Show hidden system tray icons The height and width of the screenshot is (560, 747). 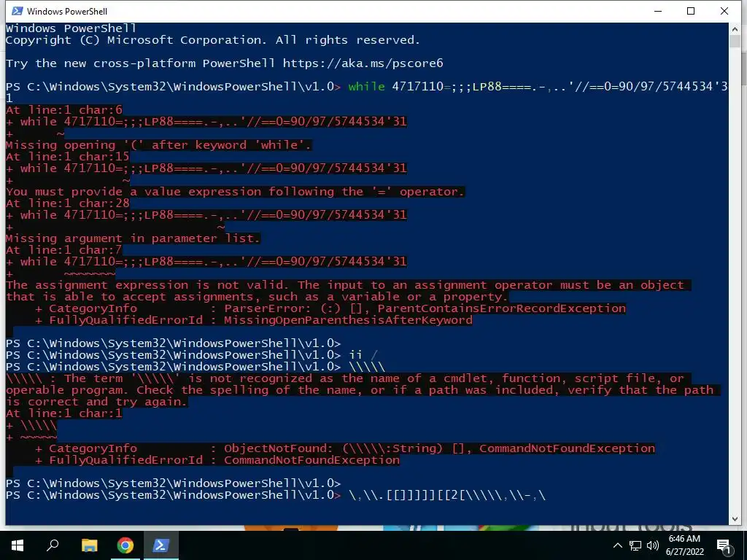(x=617, y=545)
